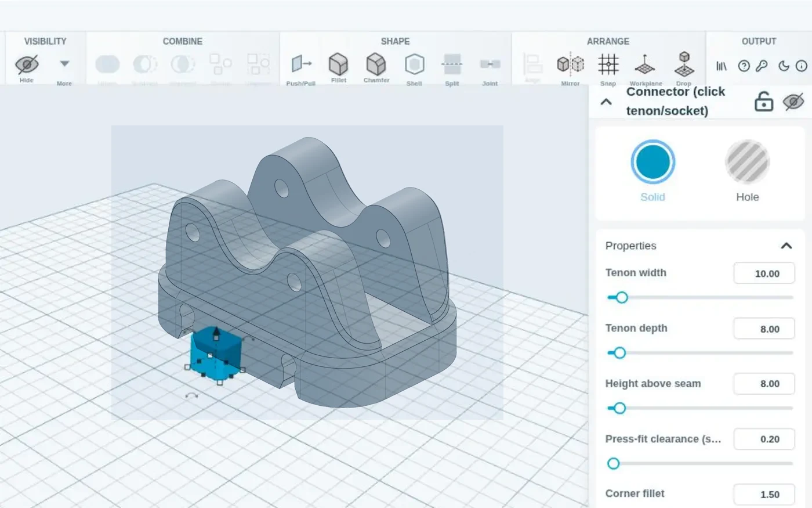
Task: Click the Mirror arrange tool
Action: tap(570, 69)
